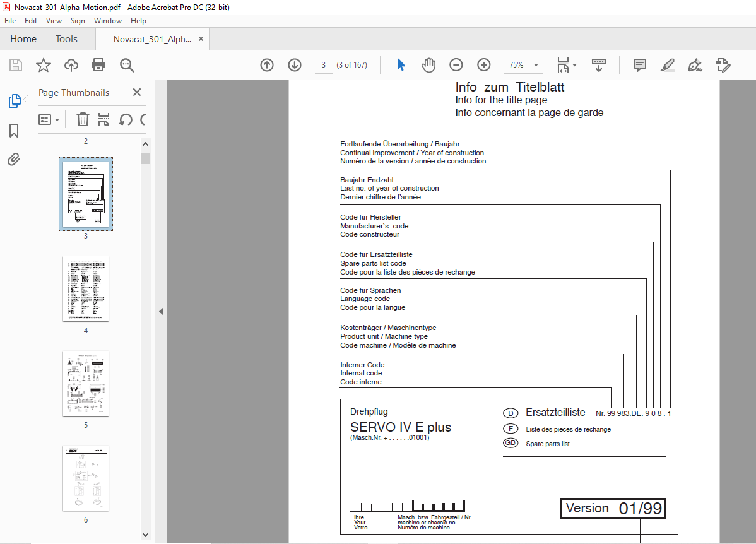Screen dimensions: 756x544
Task: Open the Bookmarks panel icon
Action: coord(14,131)
